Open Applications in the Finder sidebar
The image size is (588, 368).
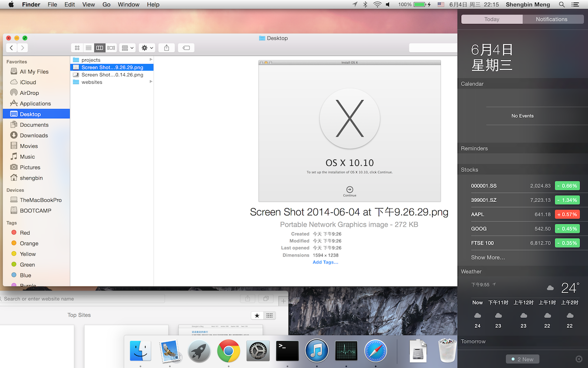36,104
